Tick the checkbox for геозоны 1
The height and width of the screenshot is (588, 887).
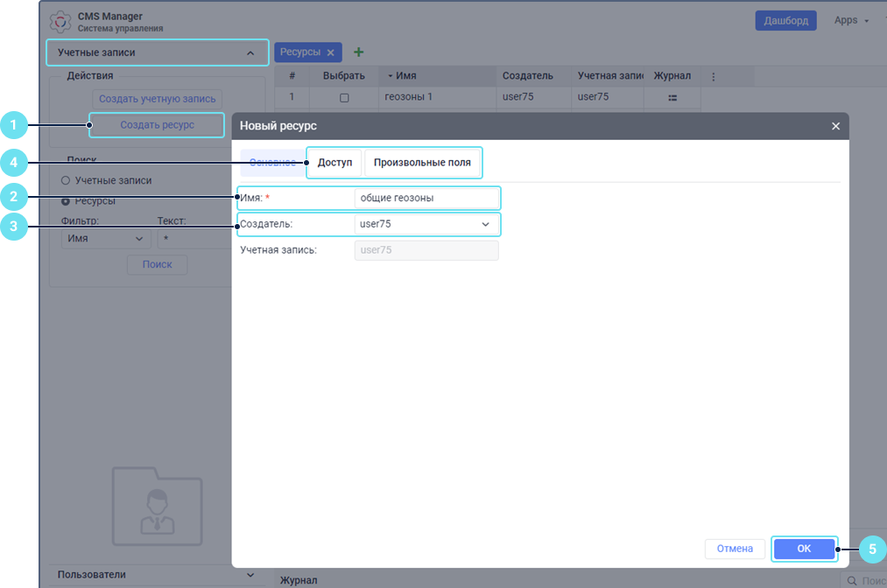(344, 97)
